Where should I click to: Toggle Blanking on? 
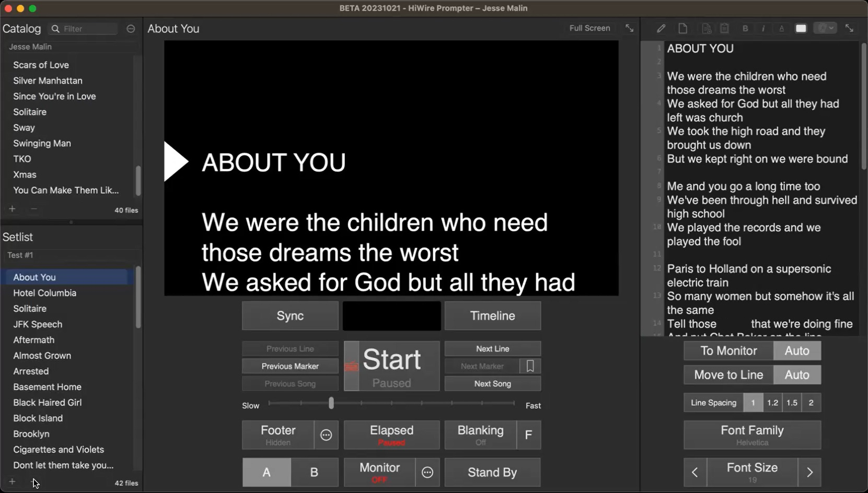click(480, 435)
